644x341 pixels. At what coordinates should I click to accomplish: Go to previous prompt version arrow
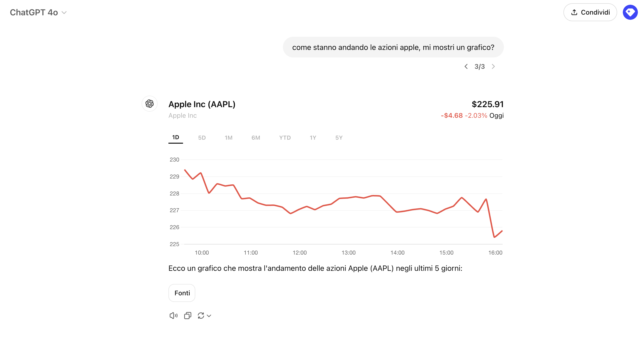[x=466, y=66]
